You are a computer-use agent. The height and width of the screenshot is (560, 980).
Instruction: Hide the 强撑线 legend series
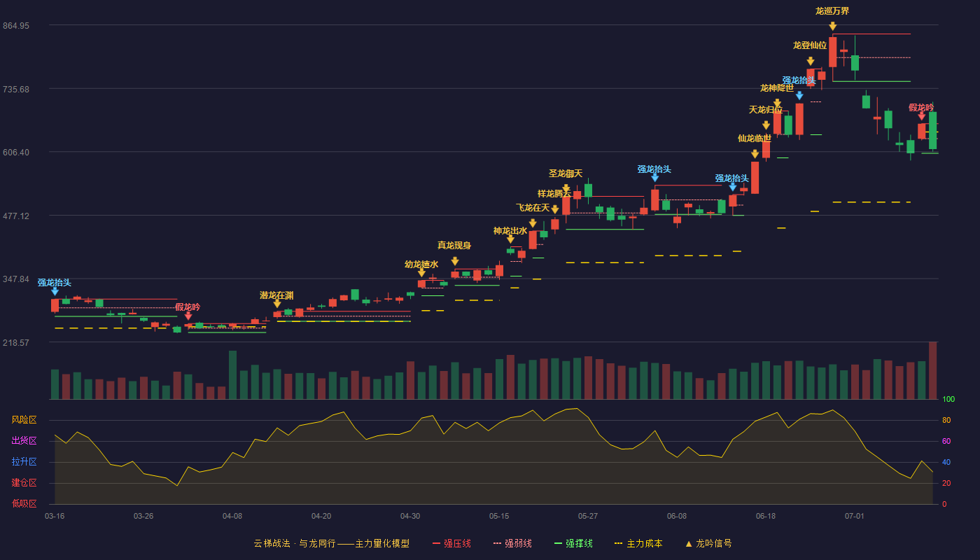click(x=574, y=543)
